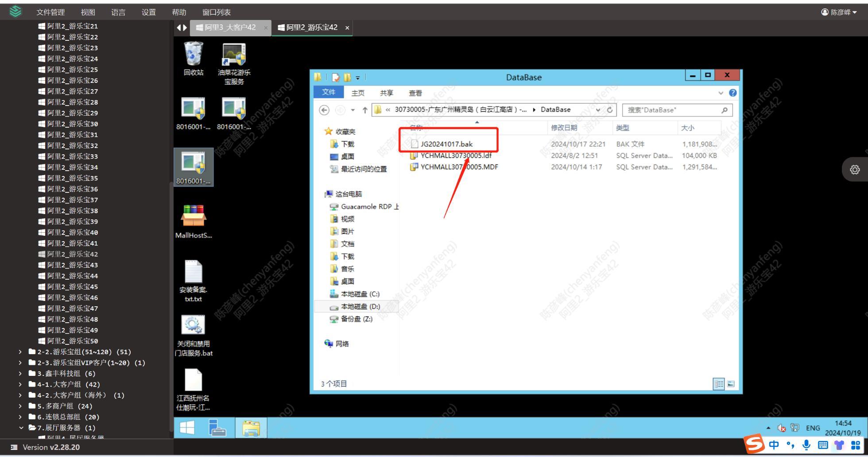868x457 pixels.
Task: Connect to 阿里2_游乐宝43 in tree
Action: pyautogui.click(x=68, y=265)
